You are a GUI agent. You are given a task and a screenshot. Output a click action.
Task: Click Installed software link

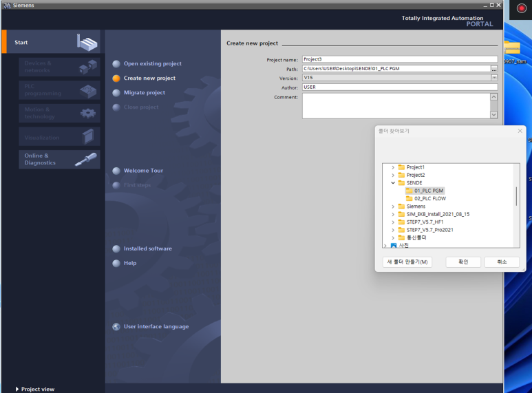click(147, 248)
